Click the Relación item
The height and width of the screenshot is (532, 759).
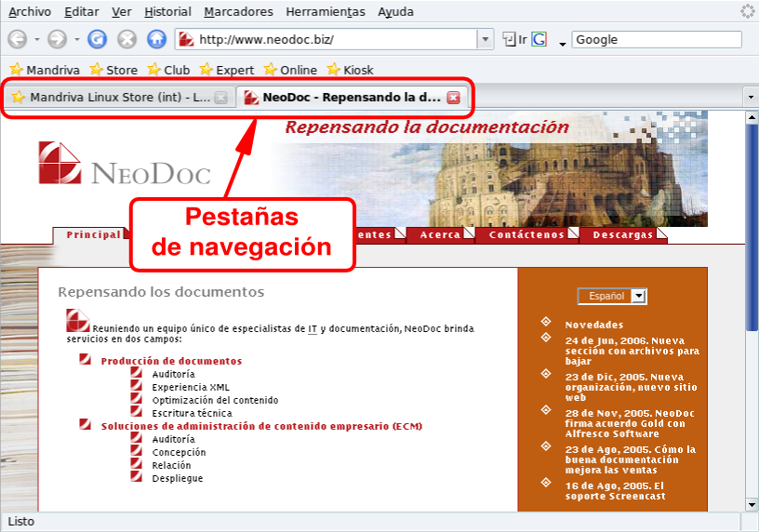click(171, 465)
